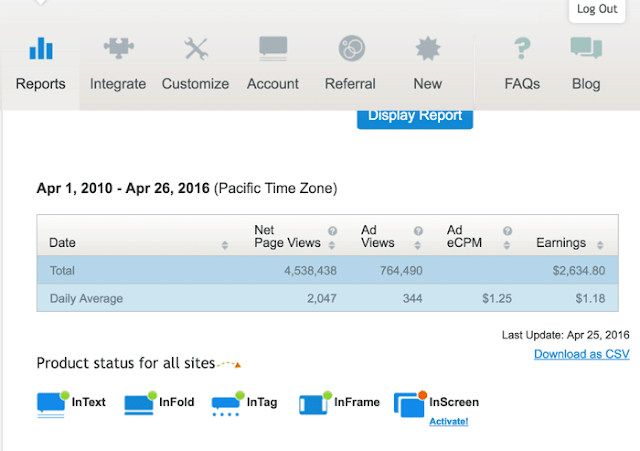Sort by Net Page Views arrows
Screen dimensions: 640x451
point(332,245)
